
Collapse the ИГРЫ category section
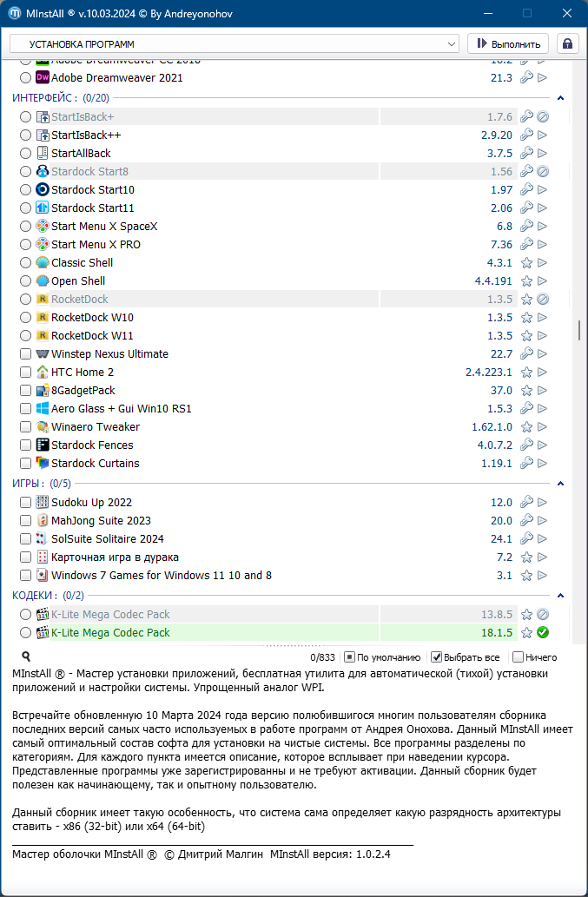pyautogui.click(x=560, y=484)
